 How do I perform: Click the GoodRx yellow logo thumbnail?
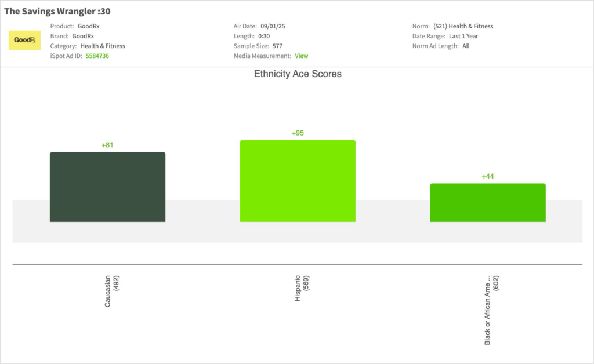click(24, 40)
